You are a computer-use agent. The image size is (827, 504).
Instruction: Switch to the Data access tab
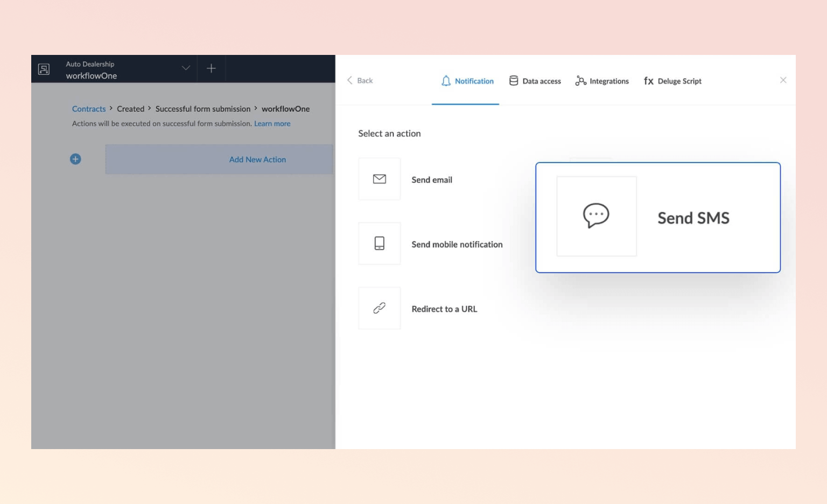point(535,81)
